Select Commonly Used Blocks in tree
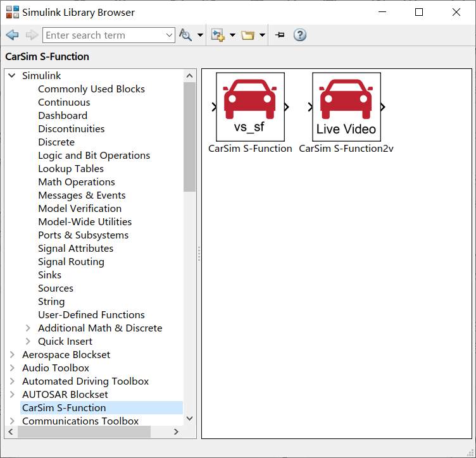Image resolution: width=476 pixels, height=458 pixels. coord(91,89)
